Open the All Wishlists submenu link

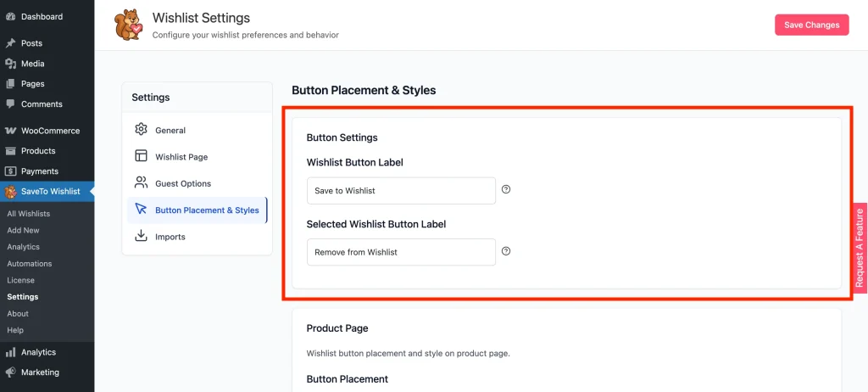click(29, 214)
